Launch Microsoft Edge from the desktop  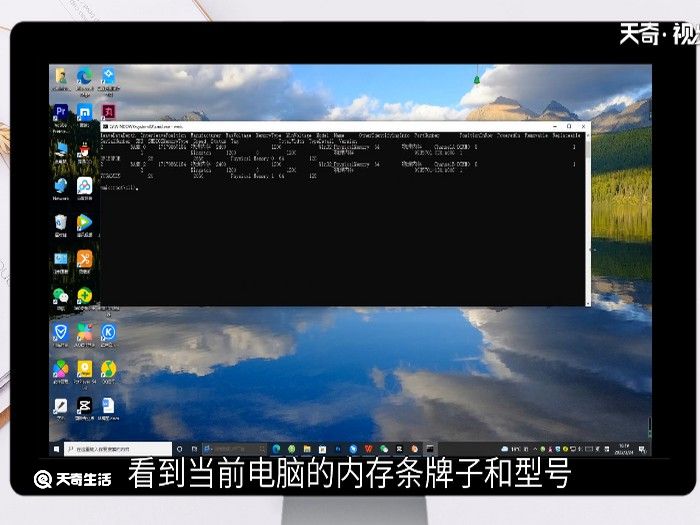tap(84, 81)
